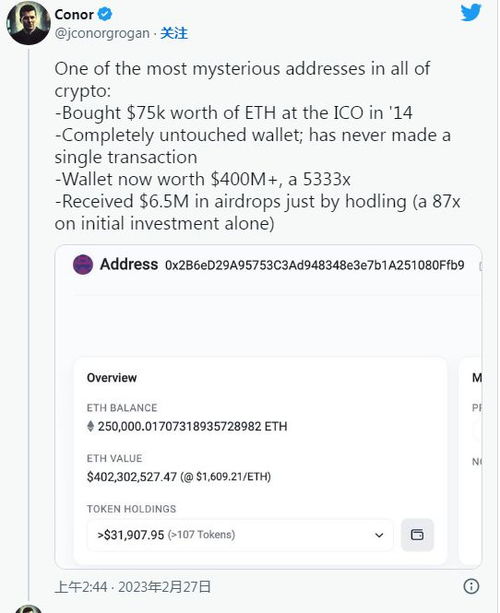The width and height of the screenshot is (500, 613).
Task: Click the blue verified badge beside Conor
Action: pyautogui.click(x=104, y=14)
